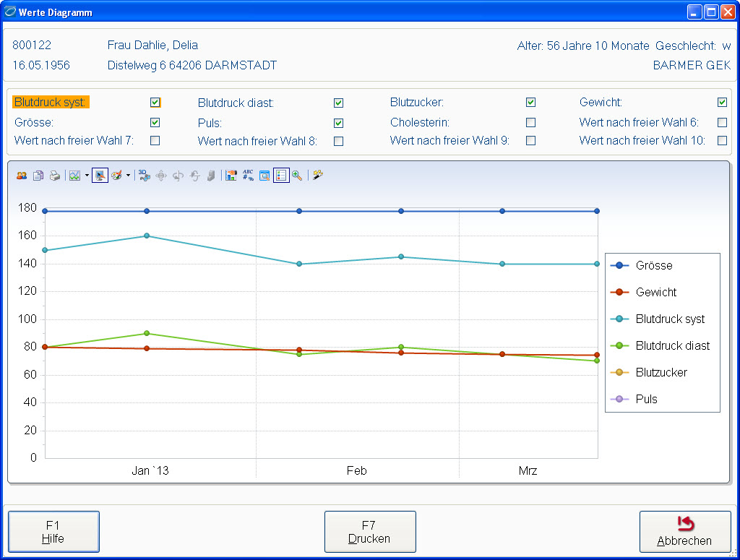Uncheck the Blutdruck diast checkbox

click(338, 103)
